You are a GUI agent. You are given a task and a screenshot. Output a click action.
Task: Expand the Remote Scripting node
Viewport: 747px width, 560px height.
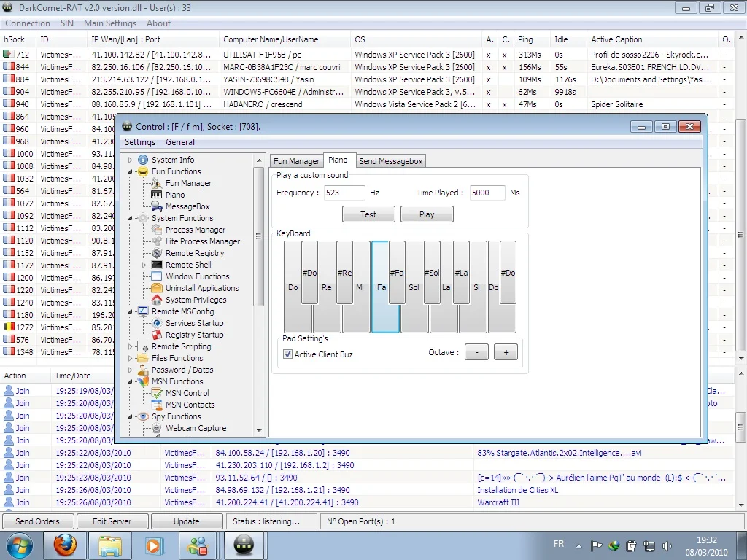pos(131,346)
